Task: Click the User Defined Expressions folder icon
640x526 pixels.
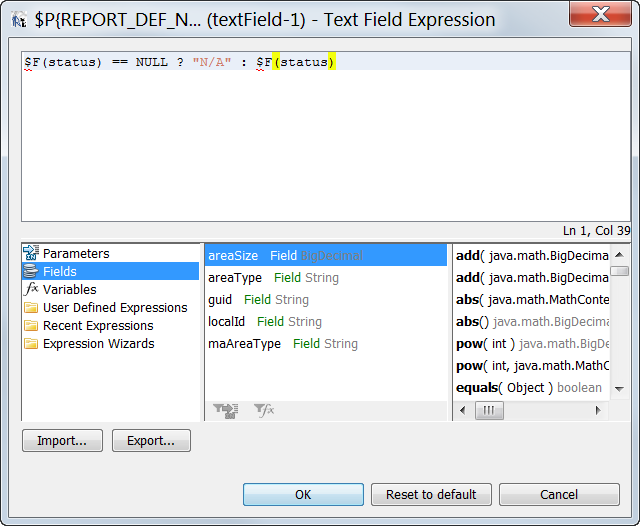Action: (30, 307)
